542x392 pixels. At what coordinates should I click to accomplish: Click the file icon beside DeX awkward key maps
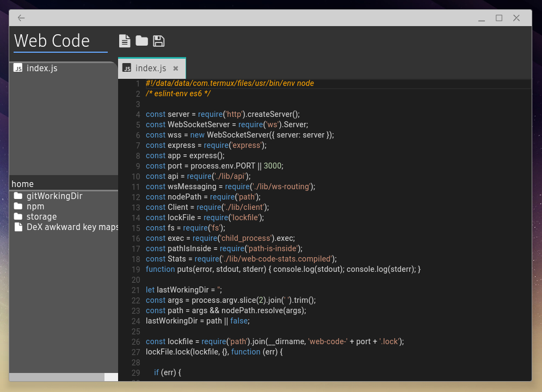[18, 227]
